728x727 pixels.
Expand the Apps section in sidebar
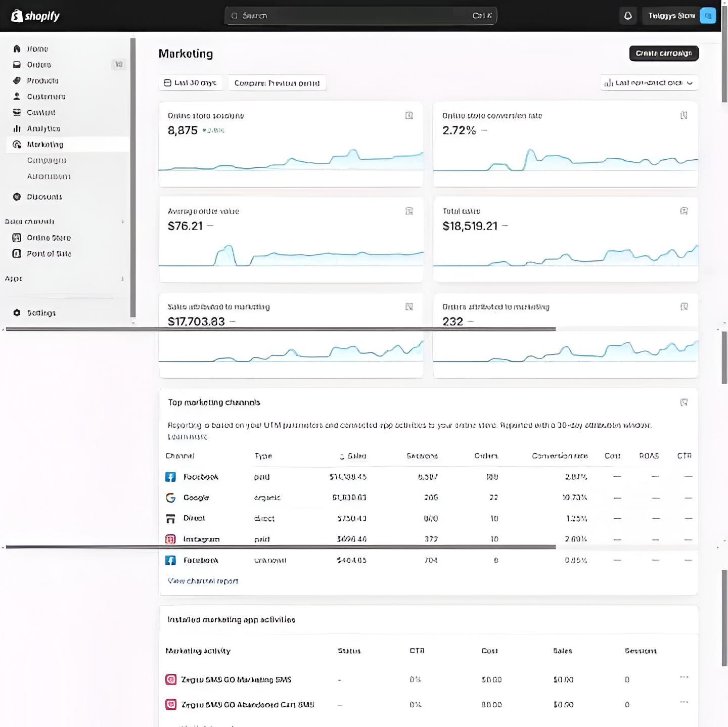pos(122,279)
